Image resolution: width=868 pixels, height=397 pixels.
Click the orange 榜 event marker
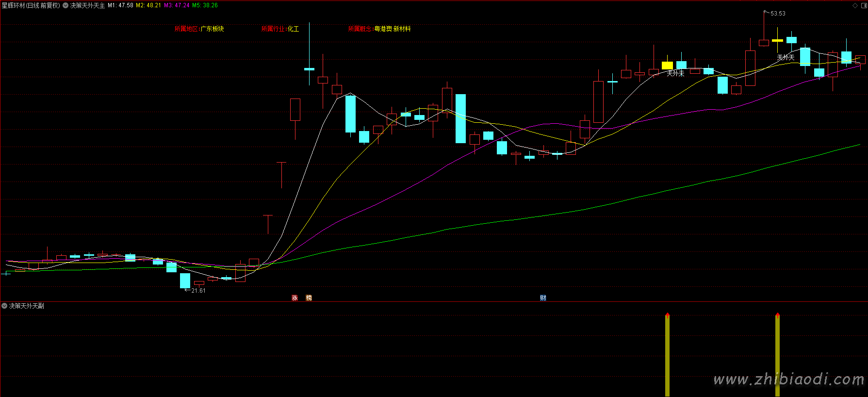pos(309,298)
